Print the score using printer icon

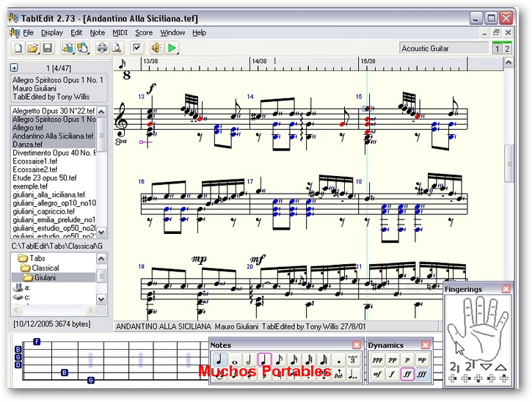pos(102,48)
